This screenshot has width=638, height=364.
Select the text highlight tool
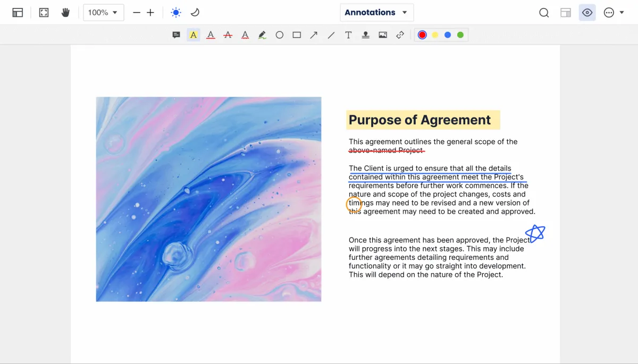click(194, 35)
